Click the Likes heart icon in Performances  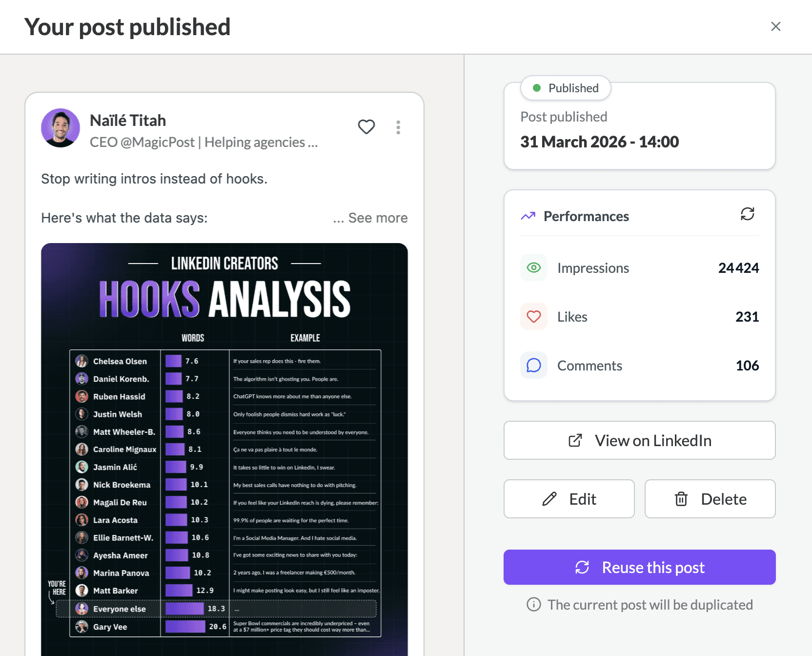(x=534, y=316)
